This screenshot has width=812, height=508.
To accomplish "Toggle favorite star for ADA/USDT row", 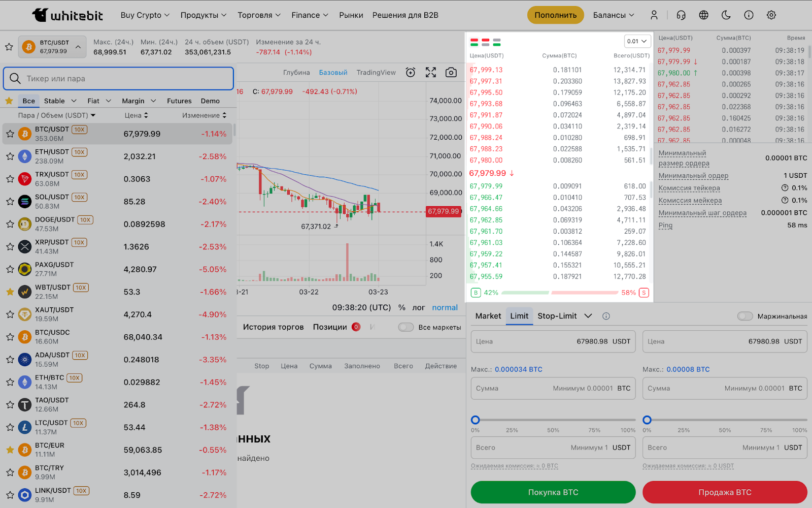I will click(x=10, y=360).
